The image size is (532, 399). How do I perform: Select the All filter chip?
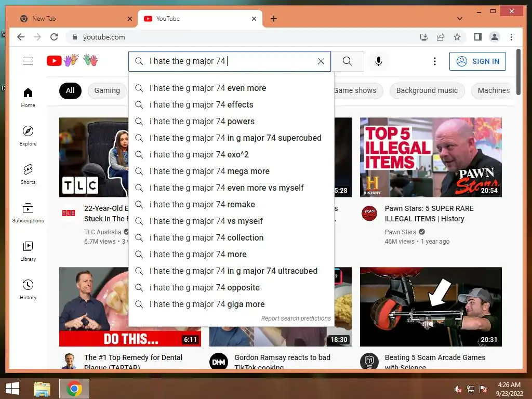tap(70, 90)
